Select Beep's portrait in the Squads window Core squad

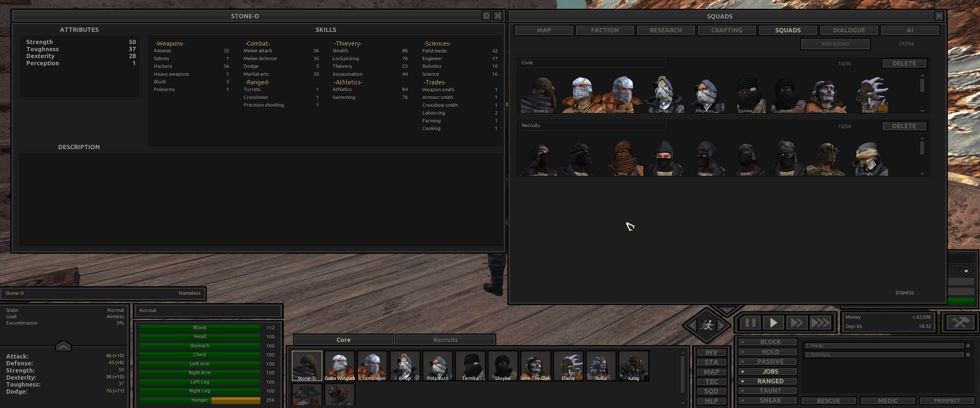pos(664,95)
